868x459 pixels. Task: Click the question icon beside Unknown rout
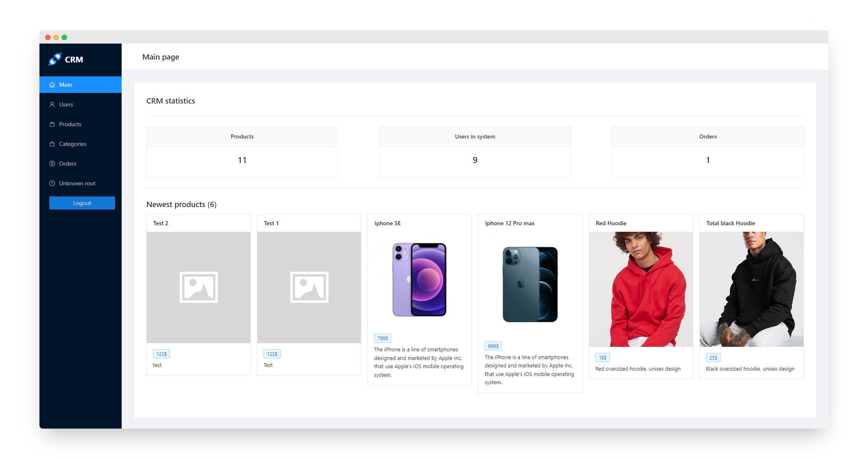coord(52,183)
